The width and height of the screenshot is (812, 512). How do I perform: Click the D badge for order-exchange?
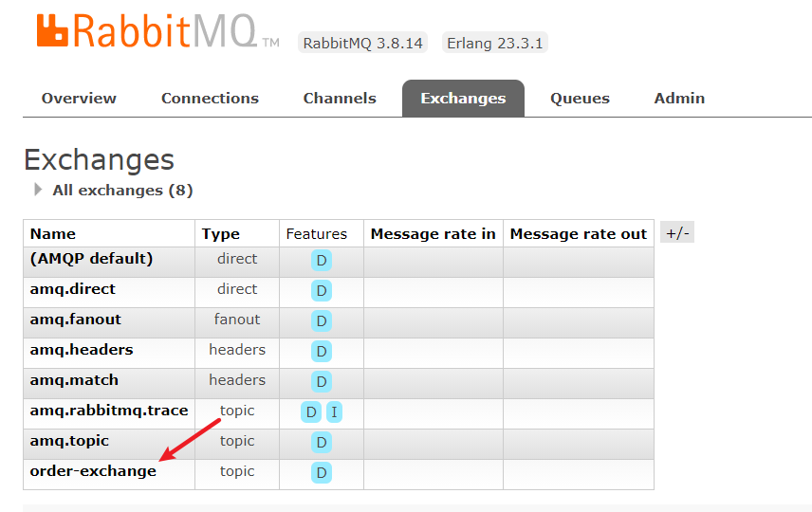[x=322, y=473]
